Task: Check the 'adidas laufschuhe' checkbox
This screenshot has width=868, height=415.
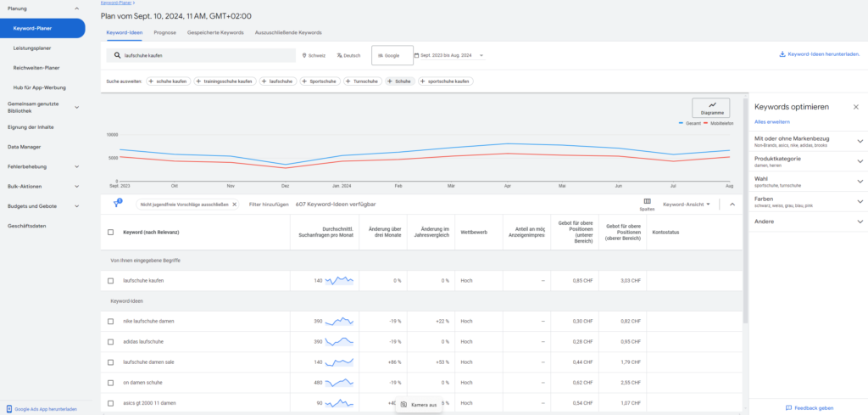Action: (111, 342)
